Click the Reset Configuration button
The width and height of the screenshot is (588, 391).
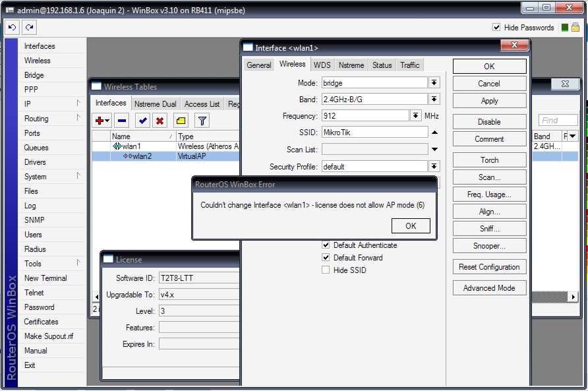[x=489, y=267]
